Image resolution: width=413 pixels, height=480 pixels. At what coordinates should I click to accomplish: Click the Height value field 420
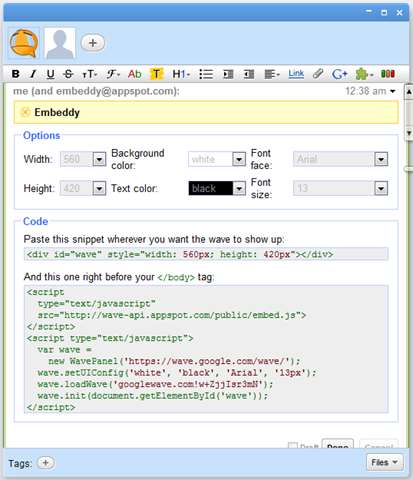click(76, 188)
